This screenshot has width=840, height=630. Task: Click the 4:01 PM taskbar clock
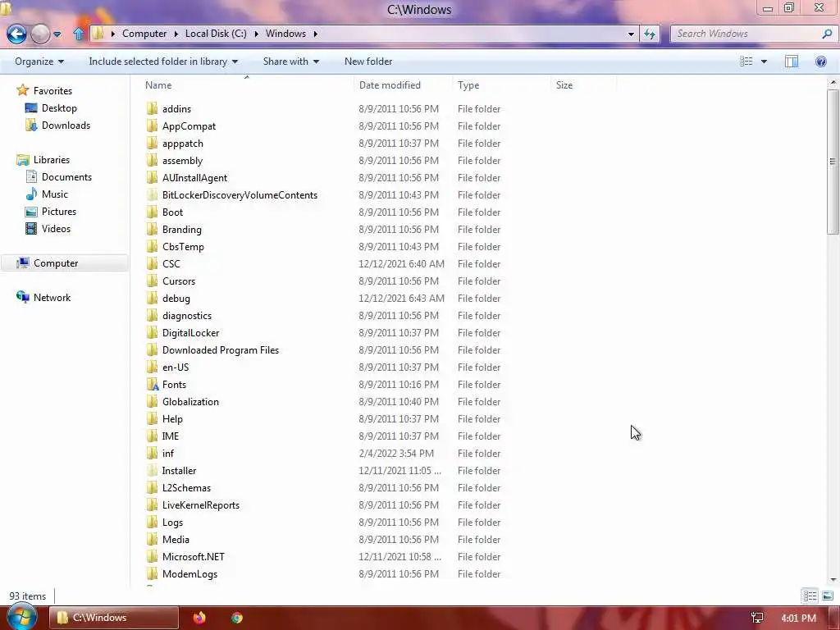pos(798,618)
